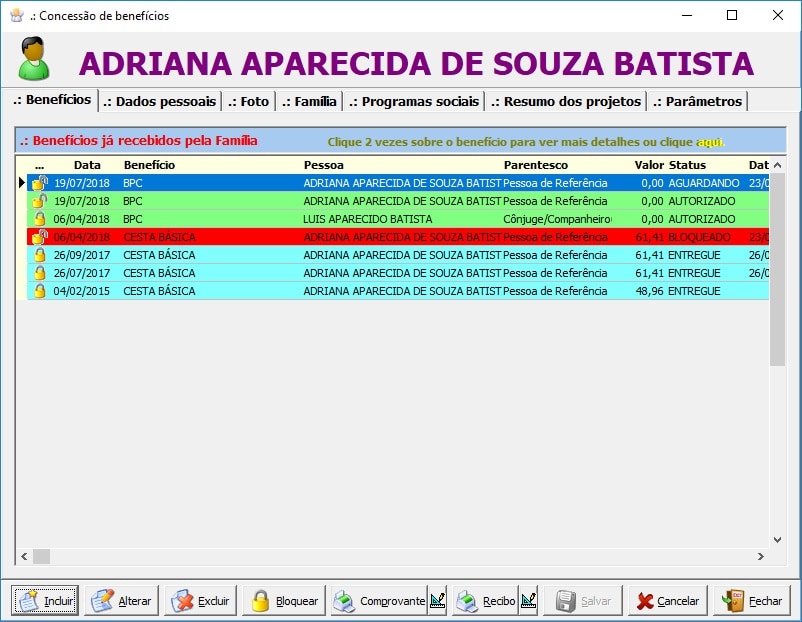Click the user avatar icon beside the name

34,59
